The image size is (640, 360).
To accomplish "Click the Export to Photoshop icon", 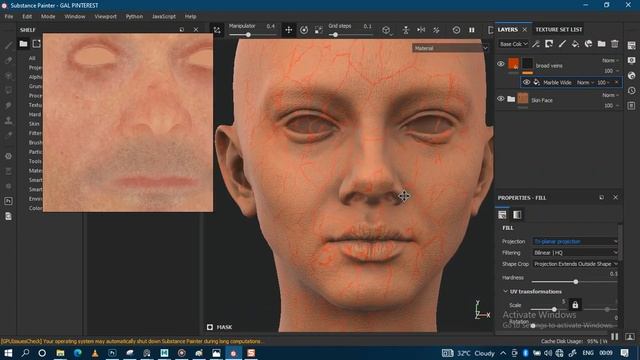I will click(x=8, y=201).
